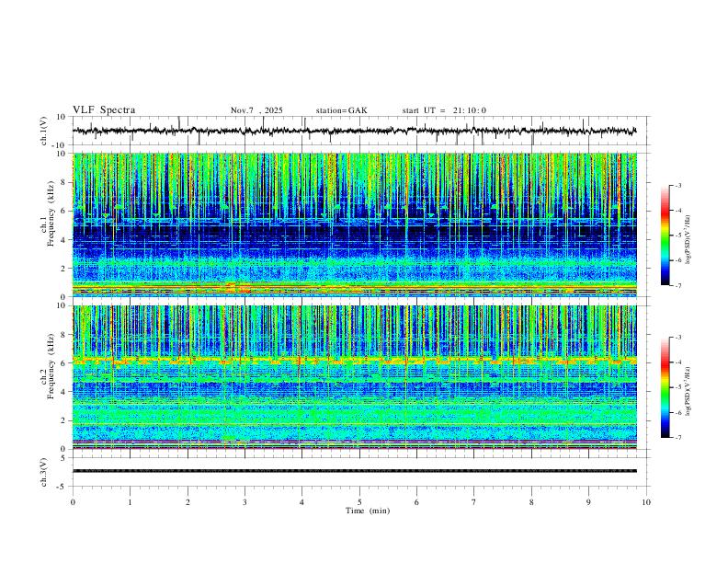Viewport: 728px width, 563px height.
Task: Click the ch.3 voltage trace band
Action: coord(355,471)
